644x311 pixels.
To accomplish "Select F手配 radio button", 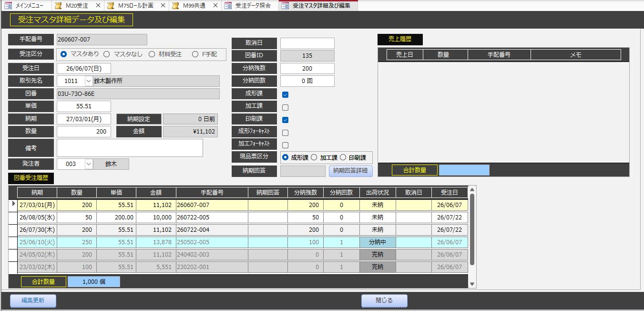I will tap(195, 54).
